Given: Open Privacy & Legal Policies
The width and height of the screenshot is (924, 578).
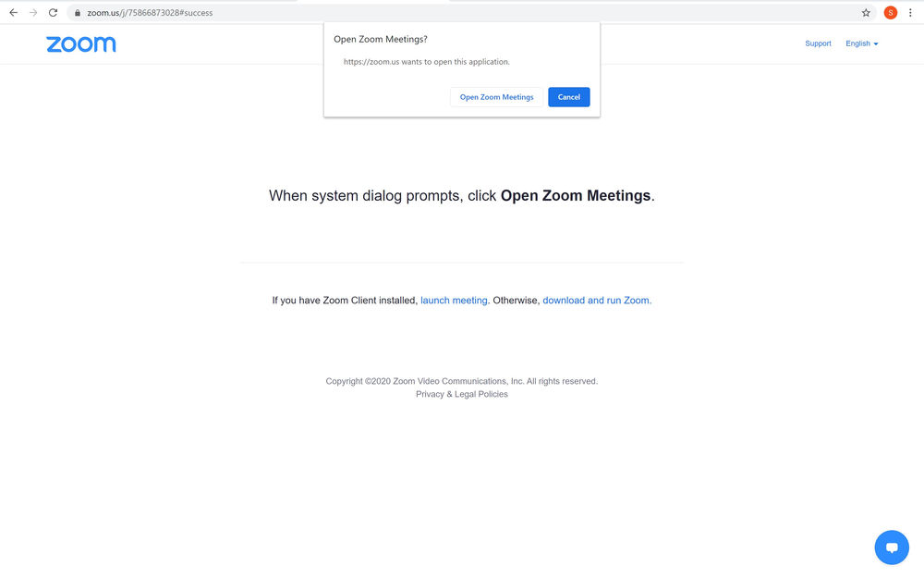Looking at the screenshot, I should tap(461, 393).
